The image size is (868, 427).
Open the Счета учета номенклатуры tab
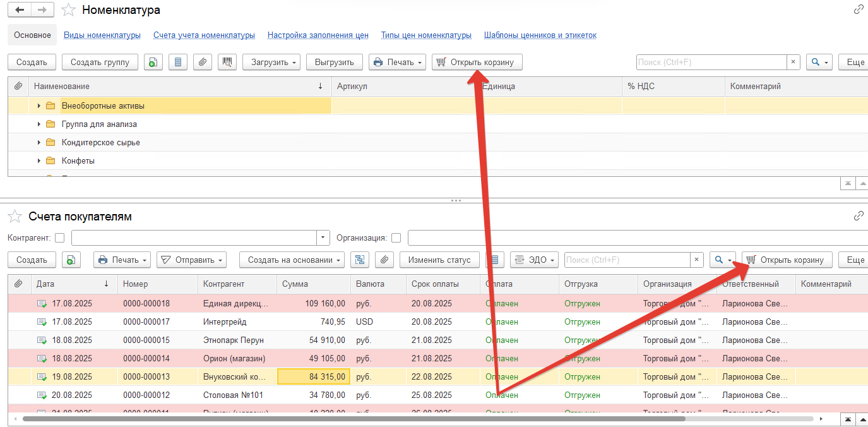[204, 35]
